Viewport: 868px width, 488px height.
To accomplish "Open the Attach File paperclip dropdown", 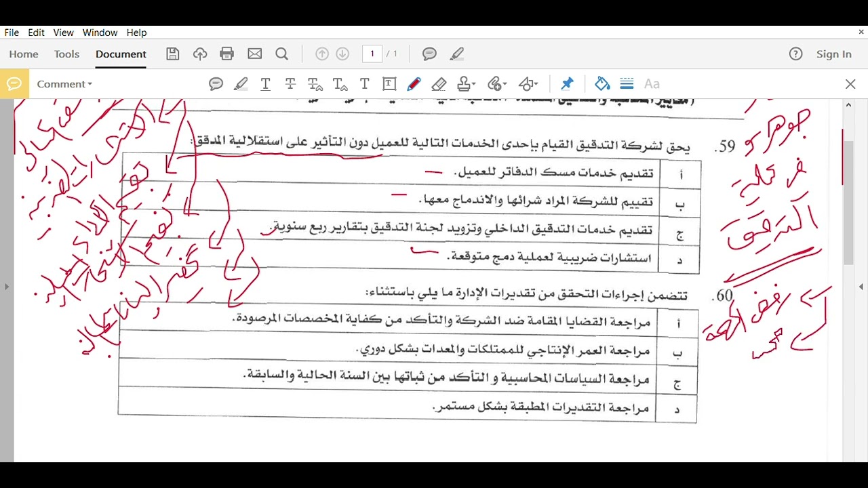I will 497,84.
